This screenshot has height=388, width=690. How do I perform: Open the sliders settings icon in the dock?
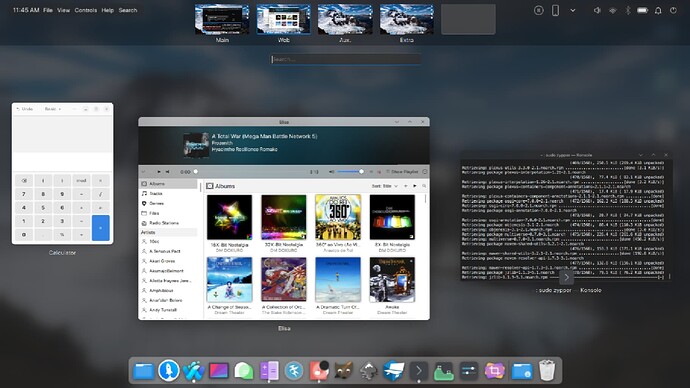[x=469, y=371]
